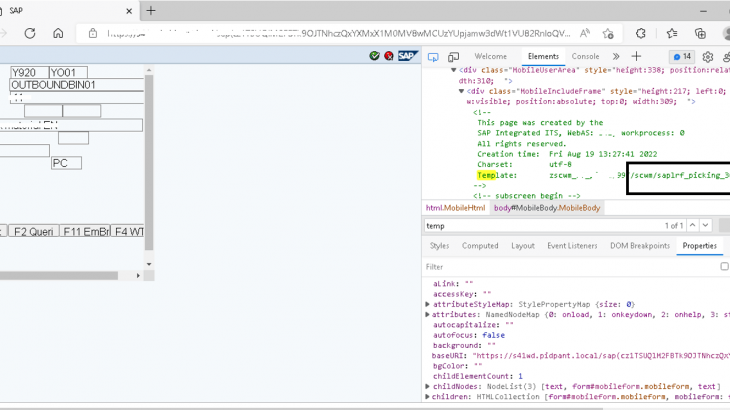Click the red cancel SAP icon
Screen dimensions: 730x410
[389, 56]
